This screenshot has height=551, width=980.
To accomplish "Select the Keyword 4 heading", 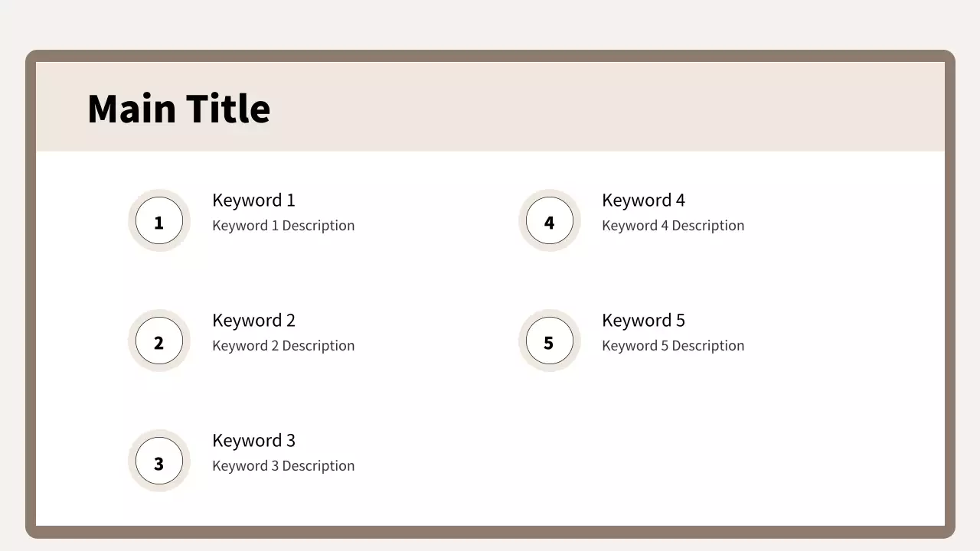I will pyautogui.click(x=643, y=201).
